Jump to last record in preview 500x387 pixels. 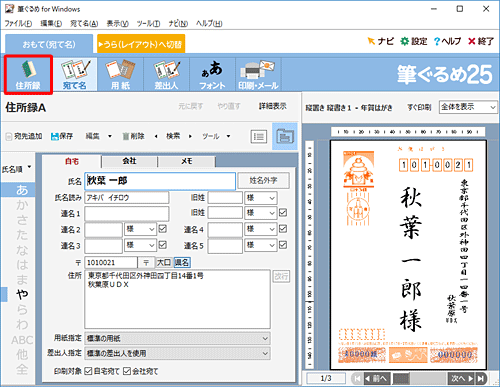[481, 379]
